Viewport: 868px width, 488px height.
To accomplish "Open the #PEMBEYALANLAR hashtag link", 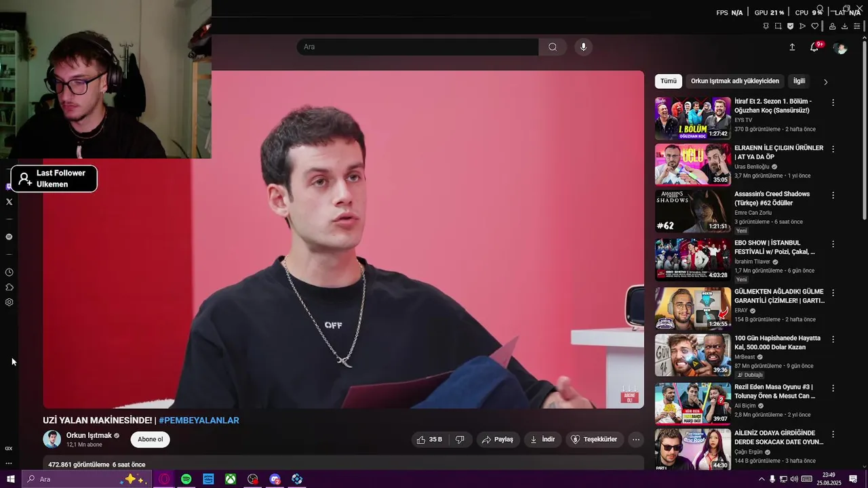I will 199,420.
